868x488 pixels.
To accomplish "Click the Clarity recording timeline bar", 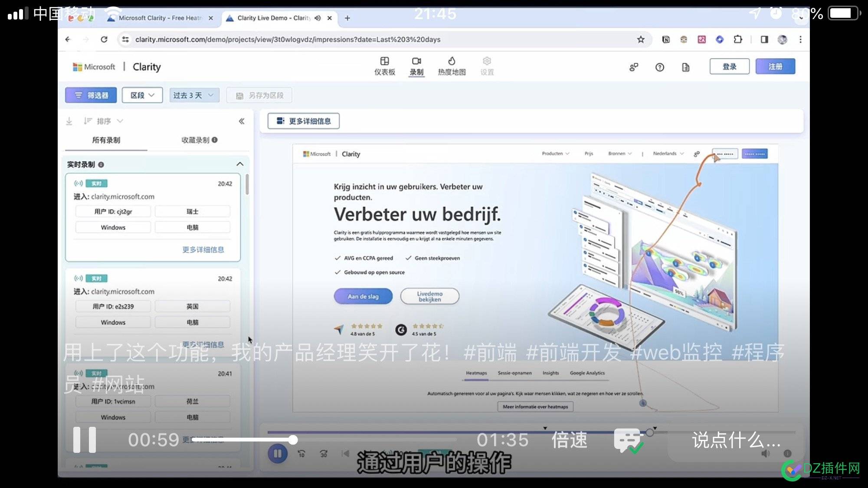I will coord(531,432).
